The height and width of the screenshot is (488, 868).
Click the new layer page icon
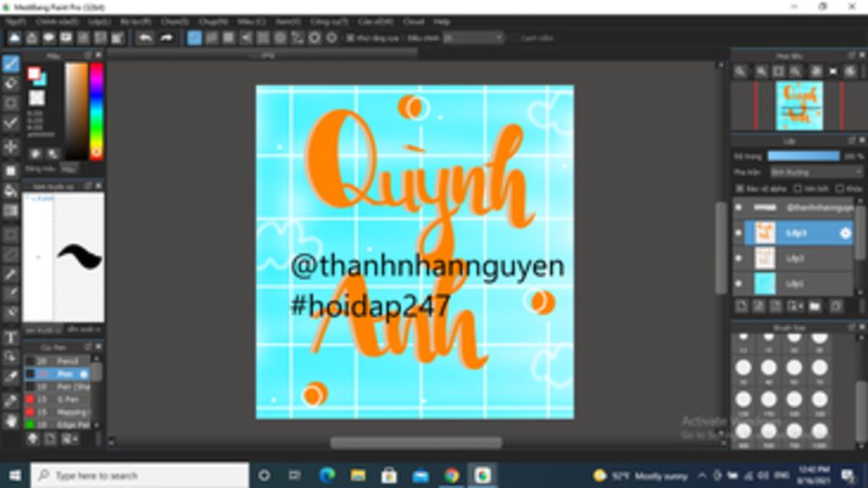coord(742,306)
